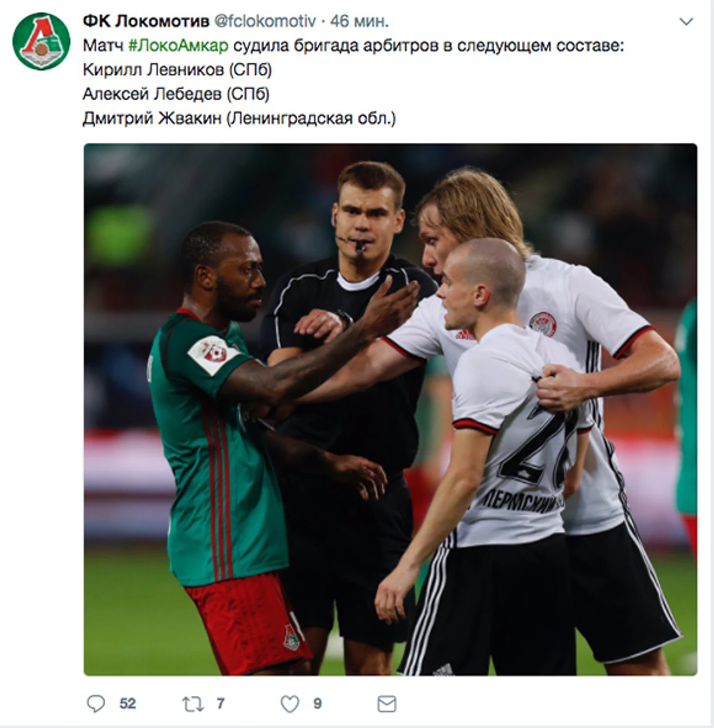Click the like count 9
This screenshot has height=728, width=714.
(x=317, y=704)
